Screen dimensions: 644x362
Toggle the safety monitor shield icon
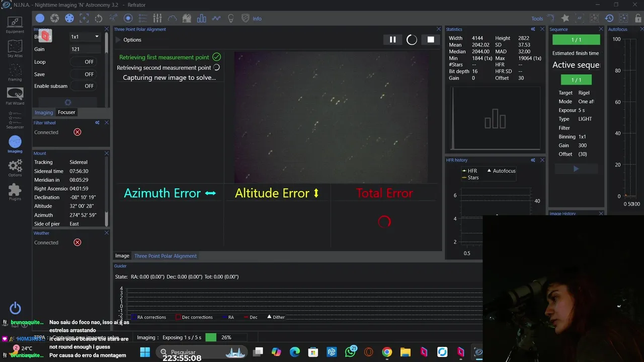point(246,19)
